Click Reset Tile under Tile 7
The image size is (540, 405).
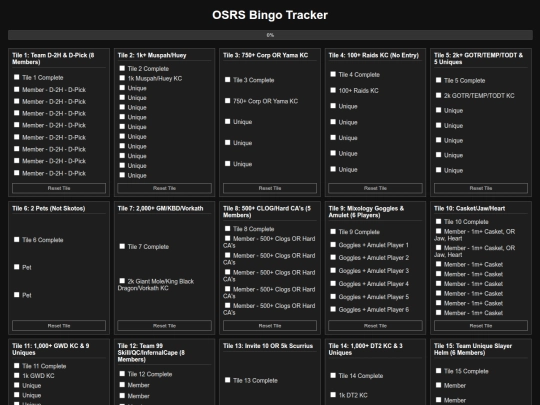pyautogui.click(x=164, y=325)
